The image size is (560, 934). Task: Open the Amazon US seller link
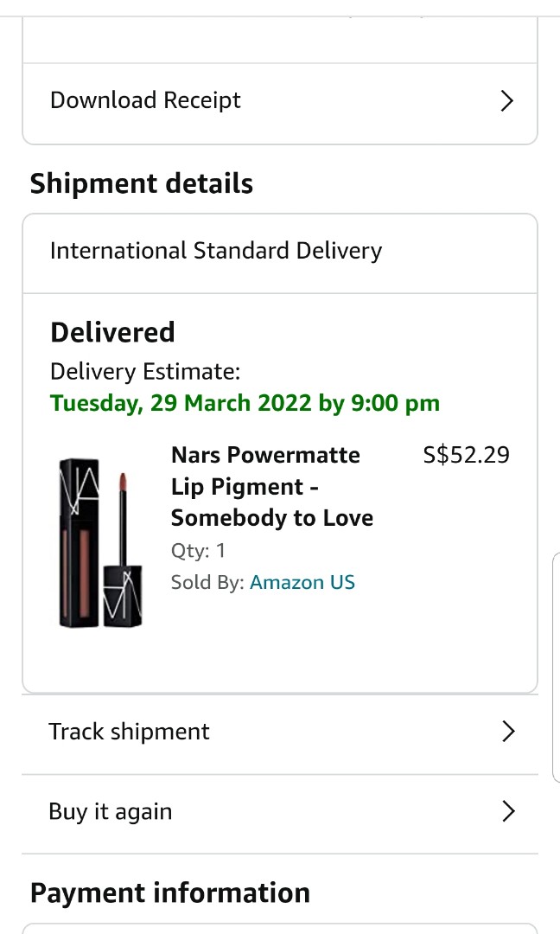tap(302, 582)
